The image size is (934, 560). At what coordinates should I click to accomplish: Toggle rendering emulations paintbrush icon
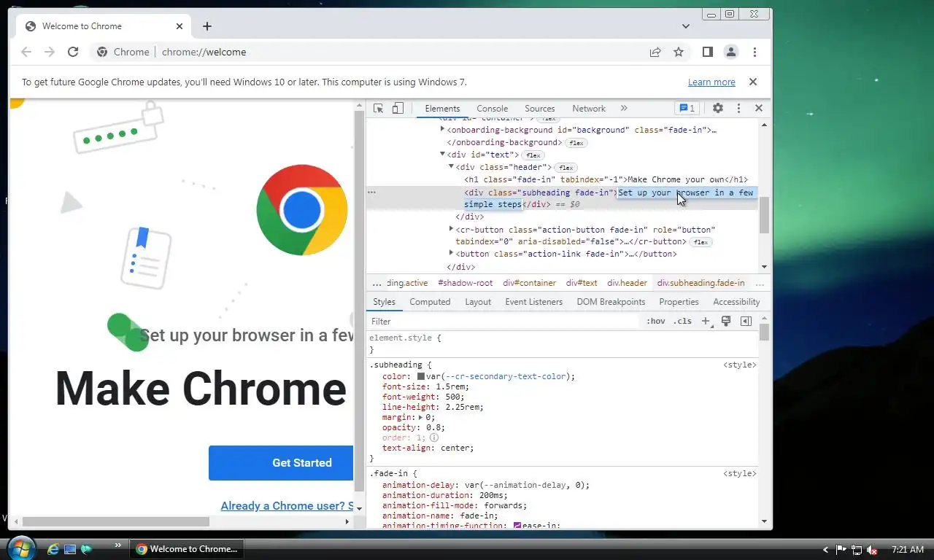726,322
